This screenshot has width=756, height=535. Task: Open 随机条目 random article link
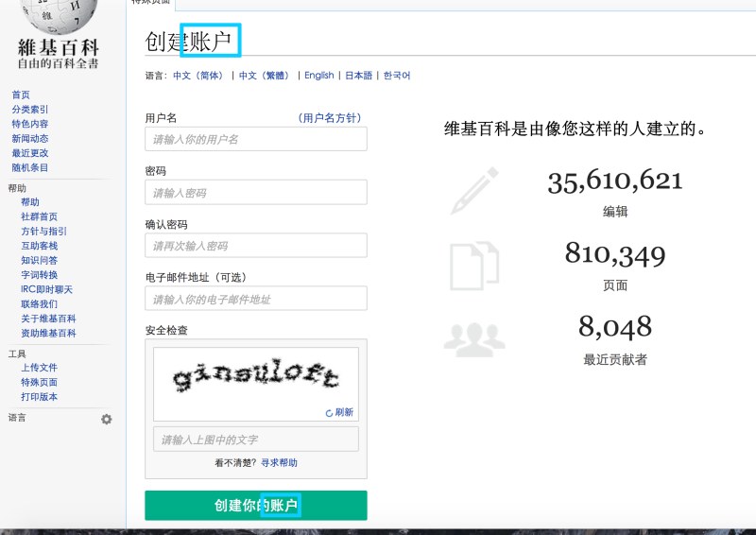click(x=30, y=167)
